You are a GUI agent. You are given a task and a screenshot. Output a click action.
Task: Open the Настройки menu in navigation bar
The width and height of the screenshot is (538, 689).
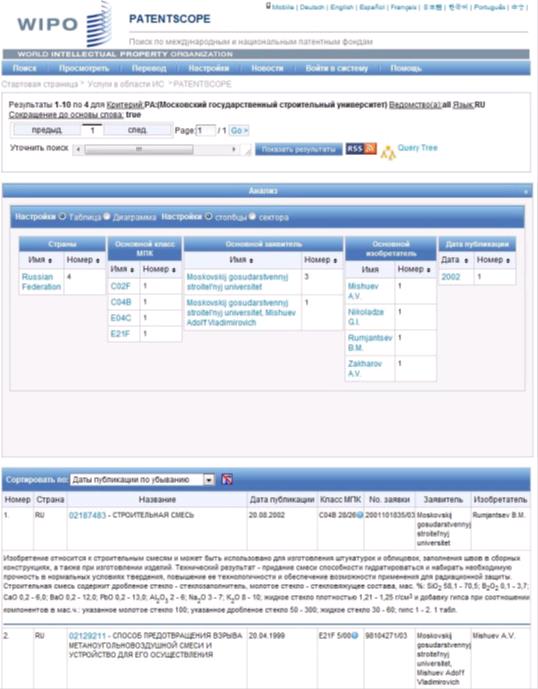tap(209, 68)
